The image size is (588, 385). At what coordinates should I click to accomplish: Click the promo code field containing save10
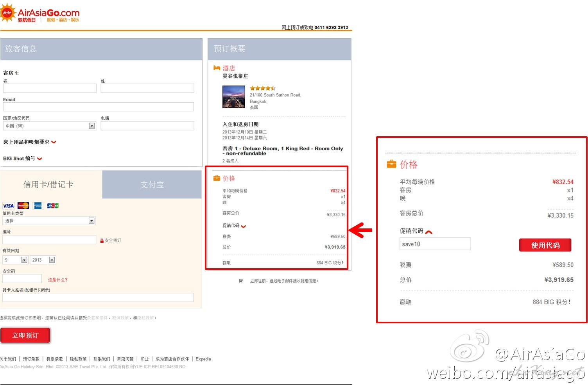[435, 244]
